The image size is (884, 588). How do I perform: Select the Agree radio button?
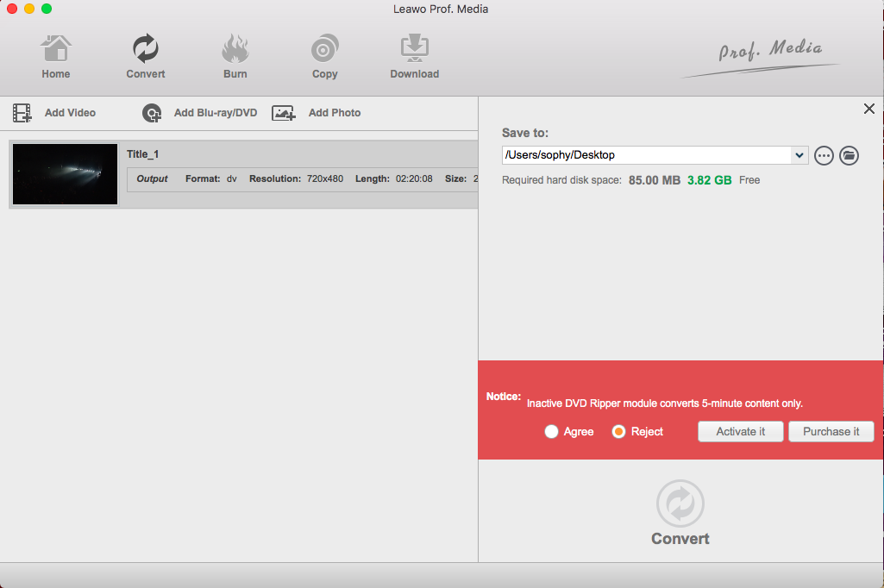pos(551,431)
